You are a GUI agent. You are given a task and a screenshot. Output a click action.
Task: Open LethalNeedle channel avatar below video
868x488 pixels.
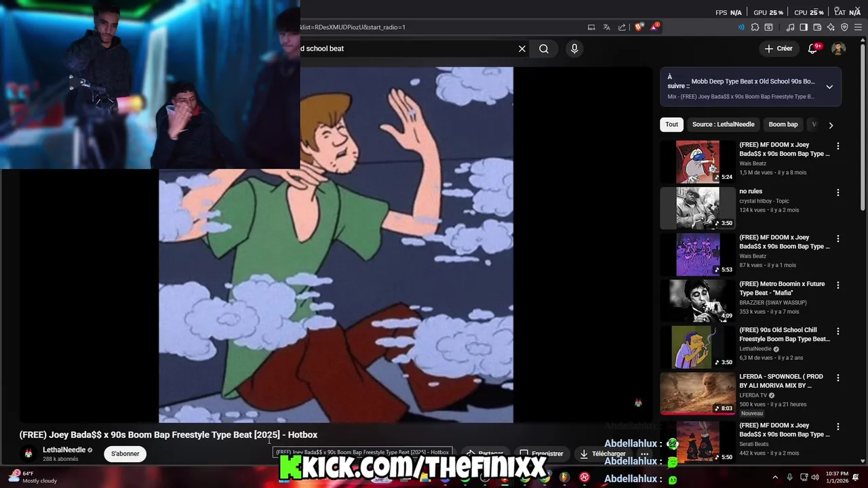28,453
